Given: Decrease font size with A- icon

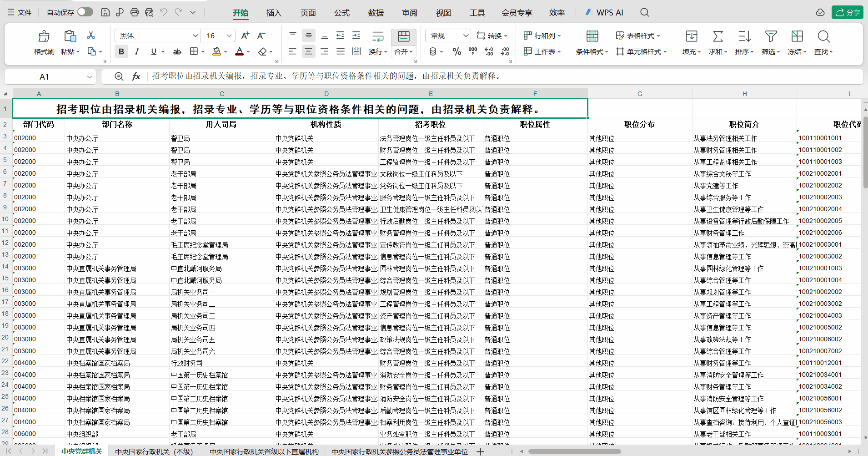Looking at the screenshot, I should (261, 35).
